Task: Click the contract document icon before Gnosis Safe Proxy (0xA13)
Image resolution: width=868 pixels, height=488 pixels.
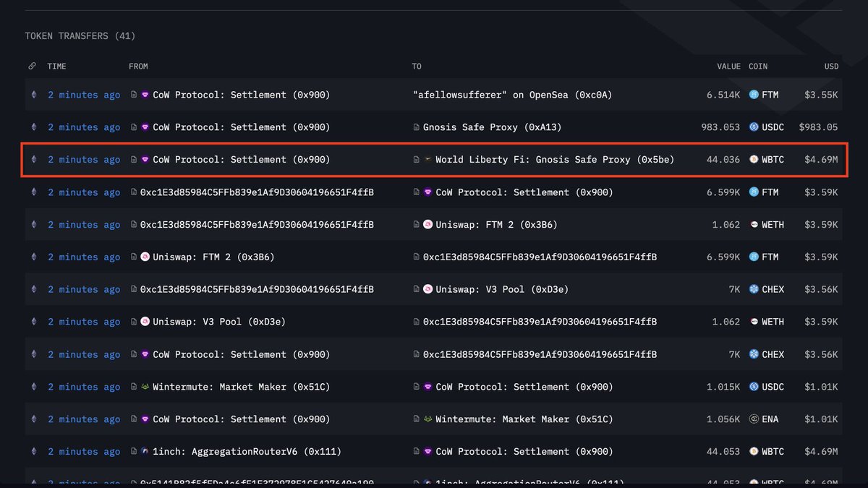Action: pos(416,127)
